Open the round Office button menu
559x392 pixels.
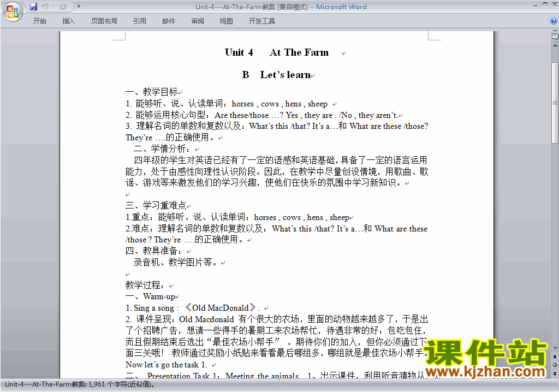[13, 11]
